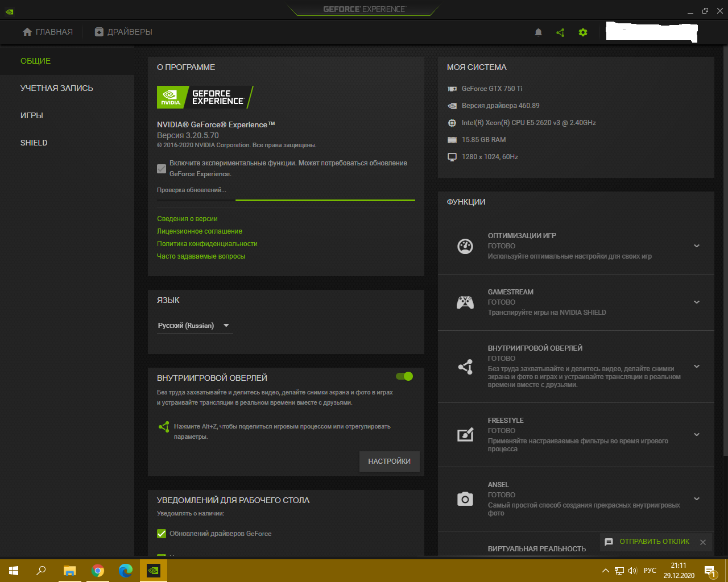
Task: Open Политика конфиденциальности link
Action: [207, 244]
